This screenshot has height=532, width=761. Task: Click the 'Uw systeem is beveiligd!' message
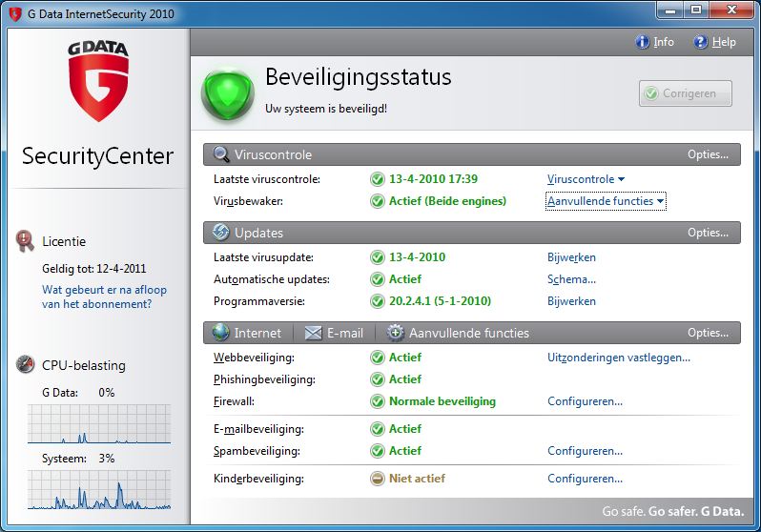(x=326, y=109)
